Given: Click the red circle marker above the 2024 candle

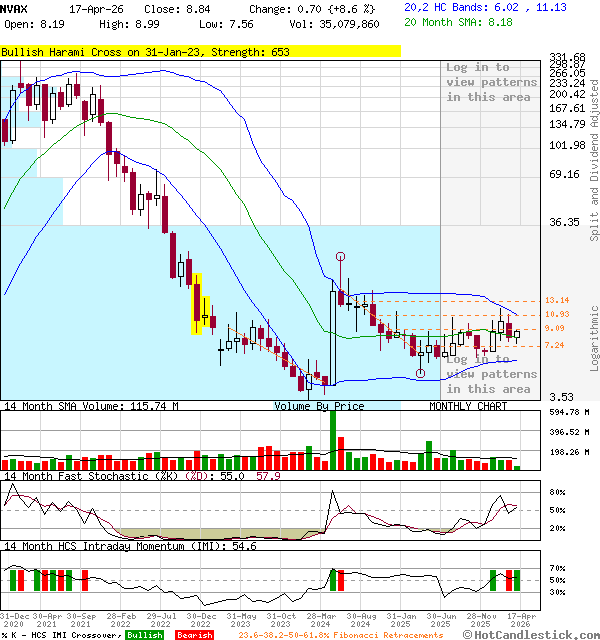Looking at the screenshot, I should pyautogui.click(x=341, y=257).
